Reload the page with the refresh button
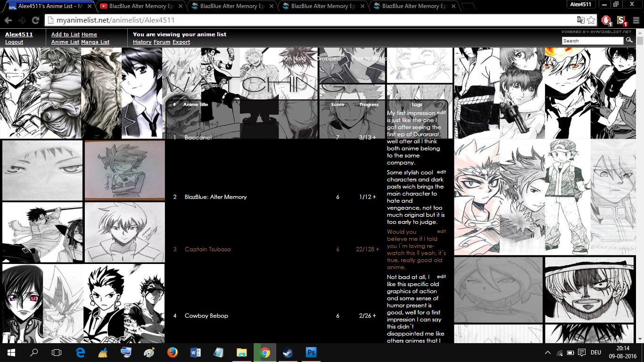Screen dimensions: 644x362 (35, 20)
